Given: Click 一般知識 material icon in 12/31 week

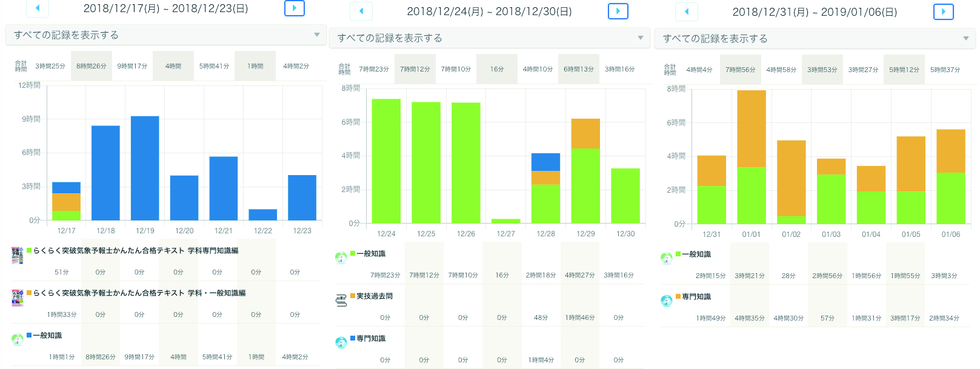Looking at the screenshot, I should (666, 258).
